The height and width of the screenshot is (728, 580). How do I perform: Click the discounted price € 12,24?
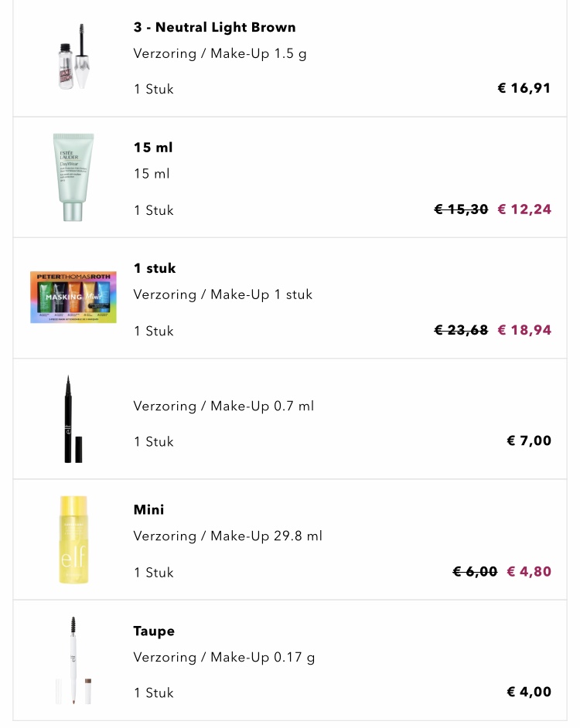tap(524, 209)
